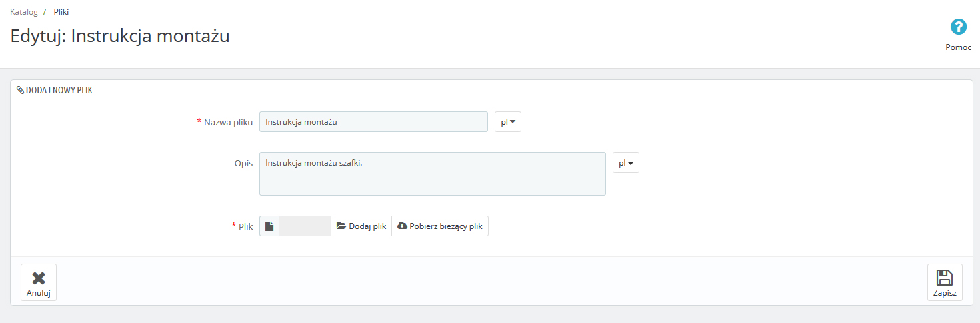This screenshot has height=323, width=980.
Task: Click inside the Opis description textarea
Action: point(432,174)
